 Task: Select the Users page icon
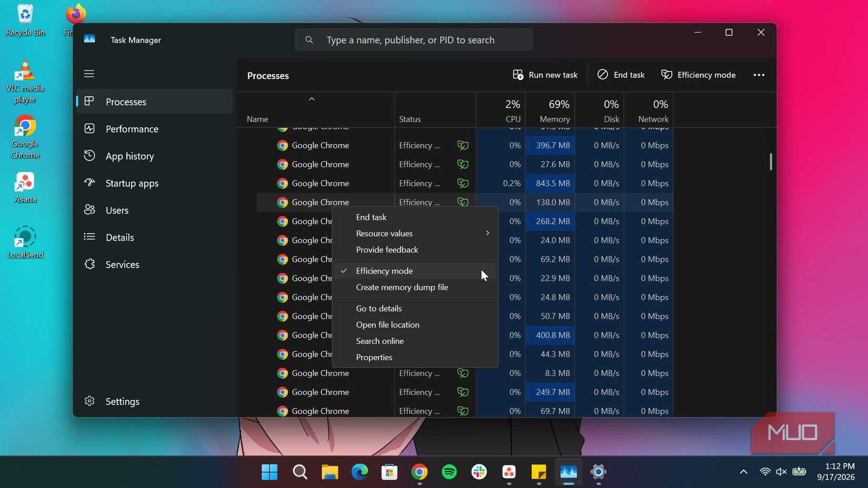pos(89,210)
